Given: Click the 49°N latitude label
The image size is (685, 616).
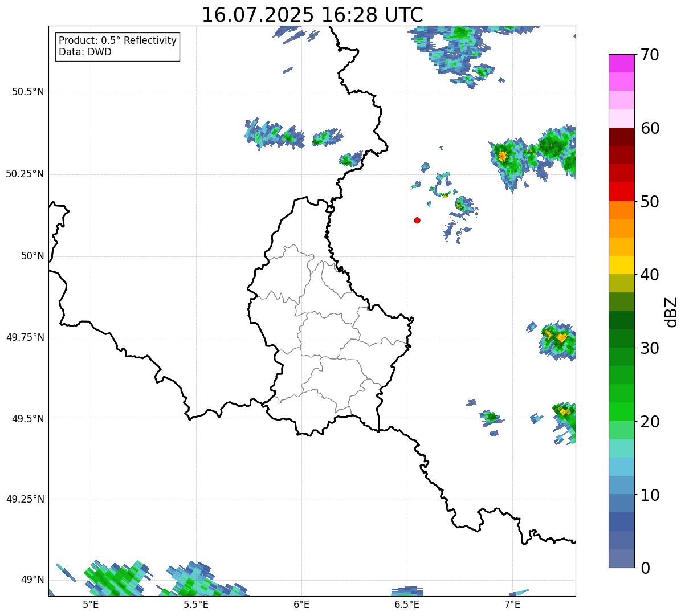Looking at the screenshot, I should point(32,580).
